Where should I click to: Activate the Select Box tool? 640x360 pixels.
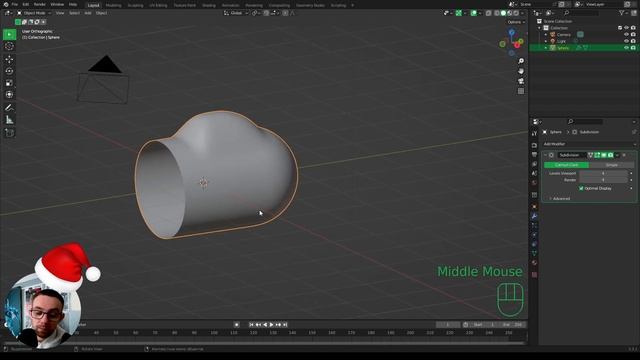(x=9, y=34)
